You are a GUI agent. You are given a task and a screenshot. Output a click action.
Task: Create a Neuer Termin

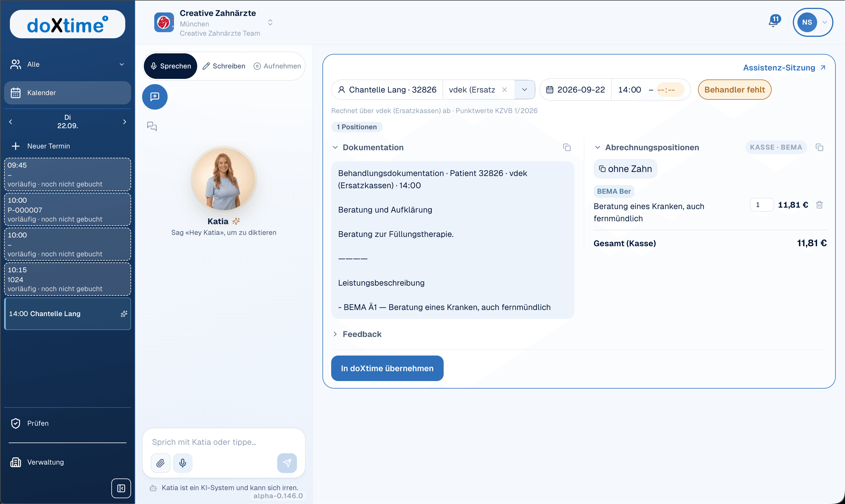pos(68,146)
